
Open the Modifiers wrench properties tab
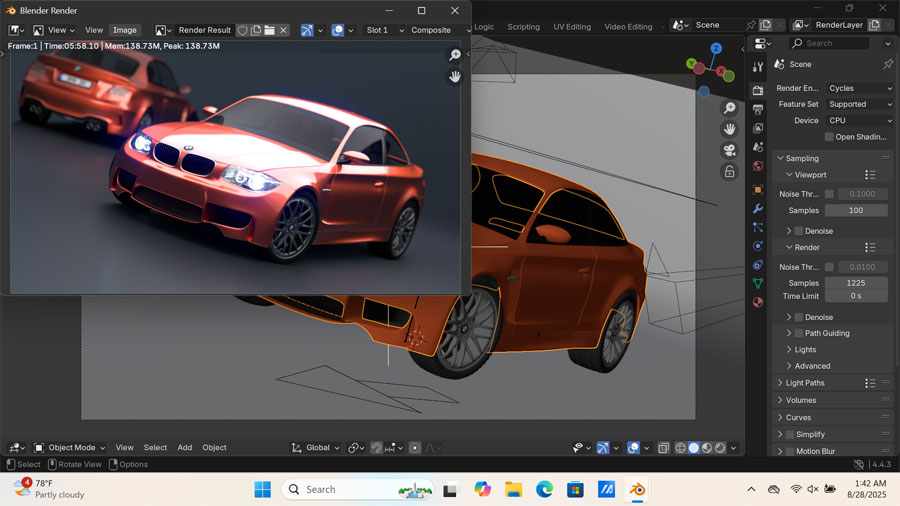click(758, 208)
